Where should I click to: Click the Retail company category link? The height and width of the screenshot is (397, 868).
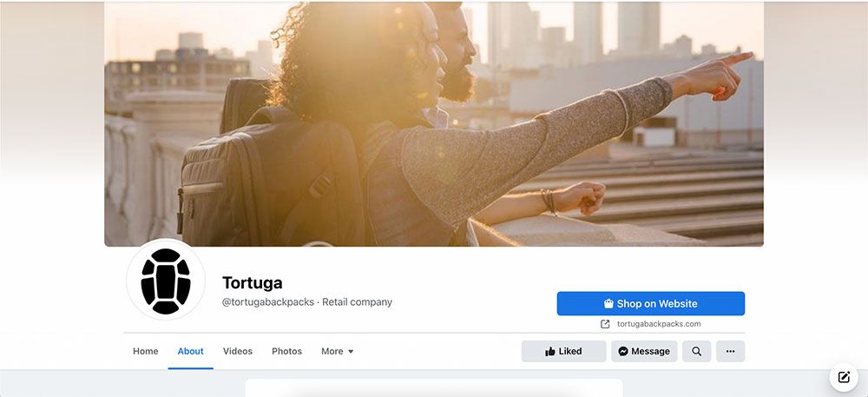tap(357, 301)
